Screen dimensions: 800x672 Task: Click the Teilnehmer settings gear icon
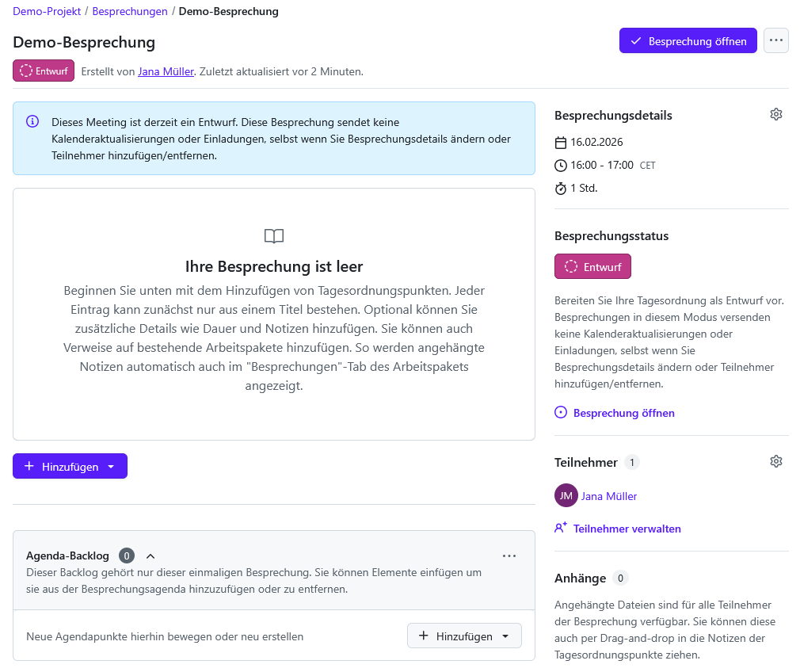point(776,461)
